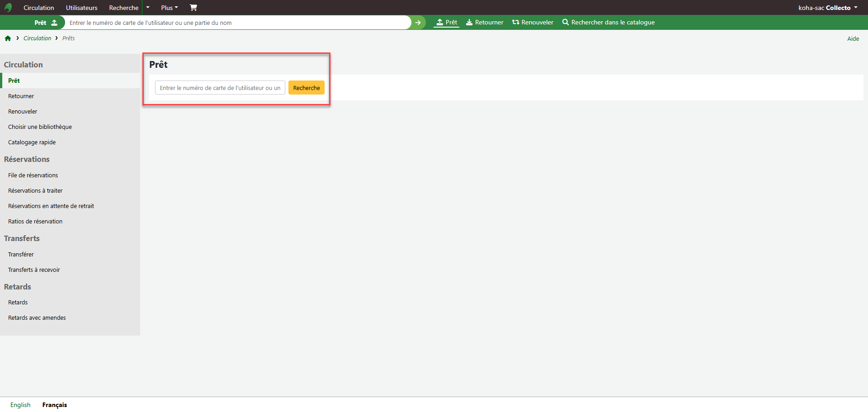Open Rechercher dans le catalogue search
Screen dimensions: 868x412
click(x=608, y=22)
